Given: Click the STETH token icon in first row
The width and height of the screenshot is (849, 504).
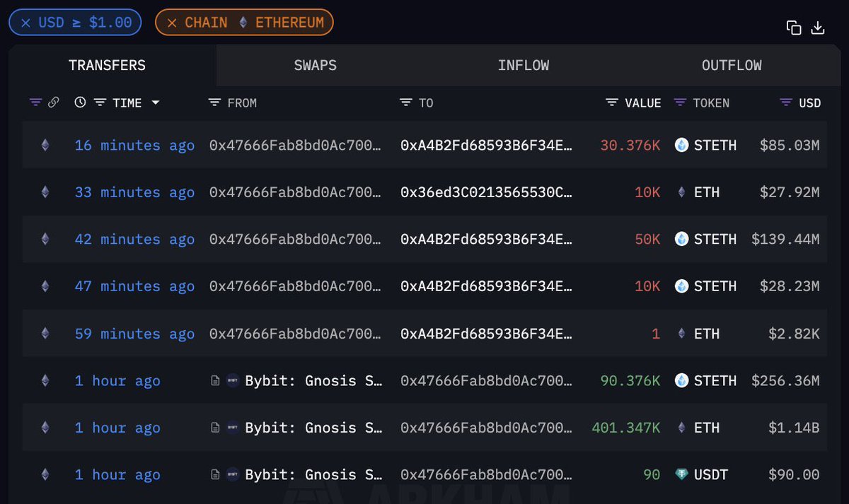Looking at the screenshot, I should (681, 145).
